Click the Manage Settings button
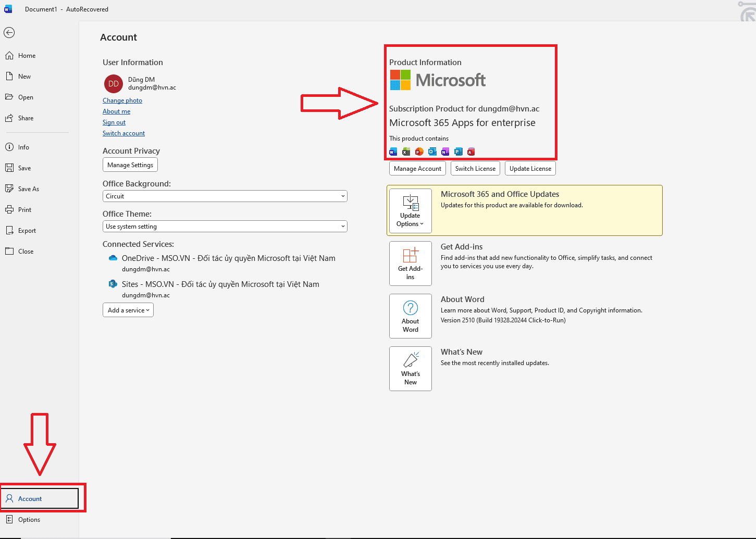Viewport: 756px width, 539px height. [130, 165]
